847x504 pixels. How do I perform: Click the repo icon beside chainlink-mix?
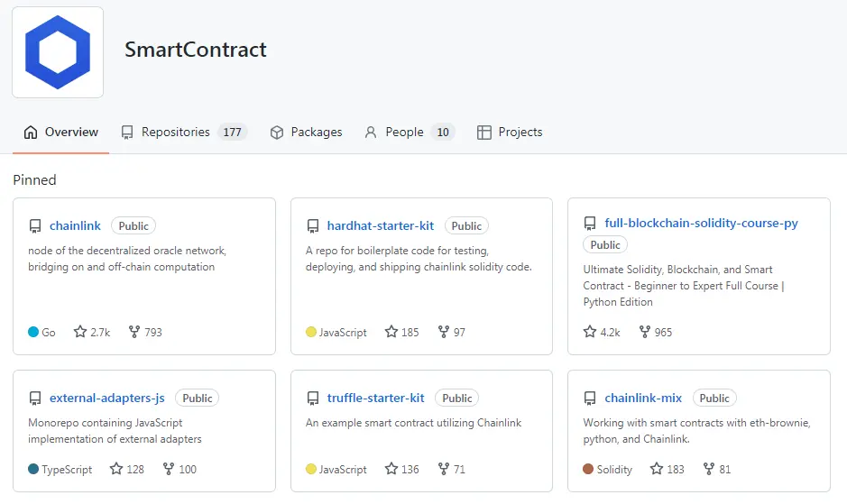590,399
